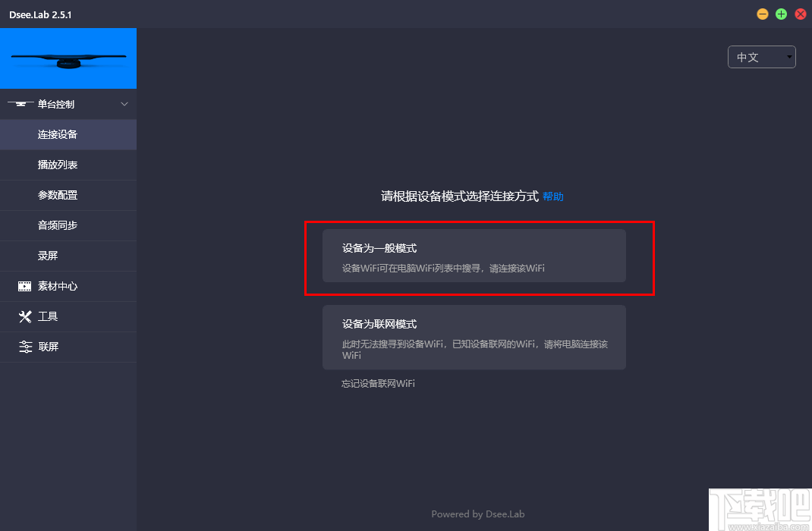
Task: Select the 设备为联网模式 connection card
Action: tap(474, 338)
